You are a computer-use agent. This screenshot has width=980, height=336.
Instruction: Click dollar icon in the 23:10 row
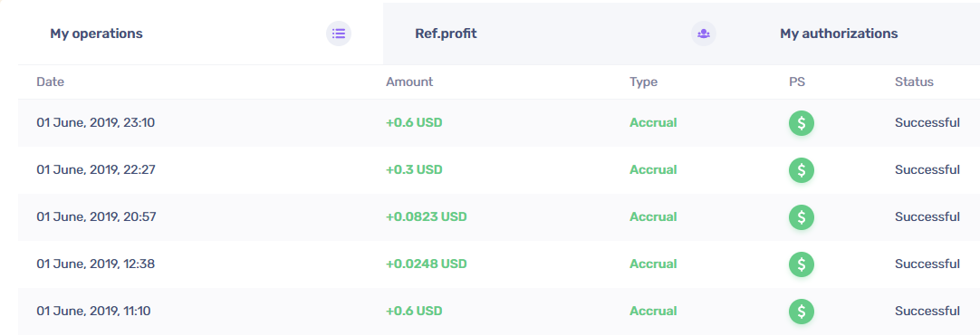coord(802,123)
